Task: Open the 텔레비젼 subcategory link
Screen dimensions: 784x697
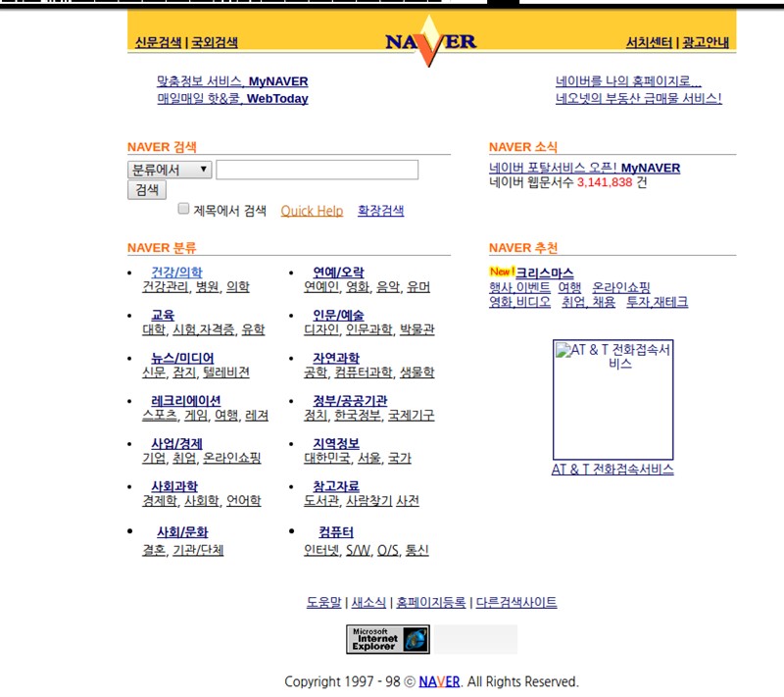Action: (226, 373)
